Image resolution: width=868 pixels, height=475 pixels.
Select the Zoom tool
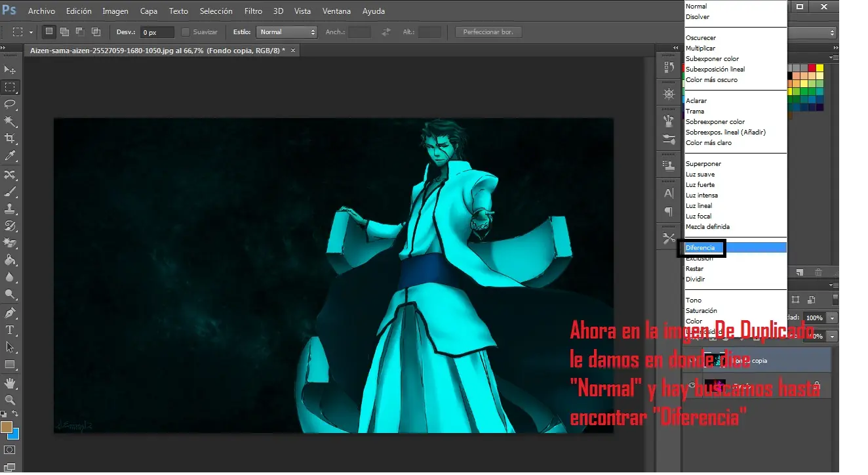(10, 400)
